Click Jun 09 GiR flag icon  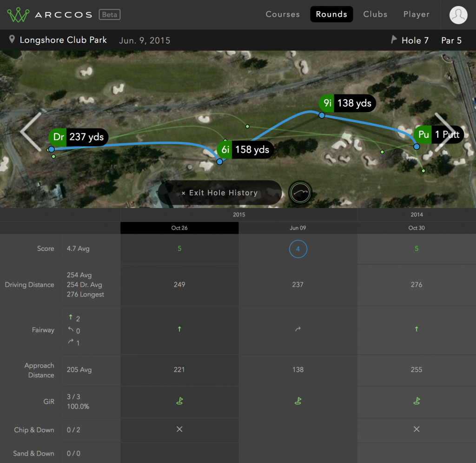tap(298, 401)
